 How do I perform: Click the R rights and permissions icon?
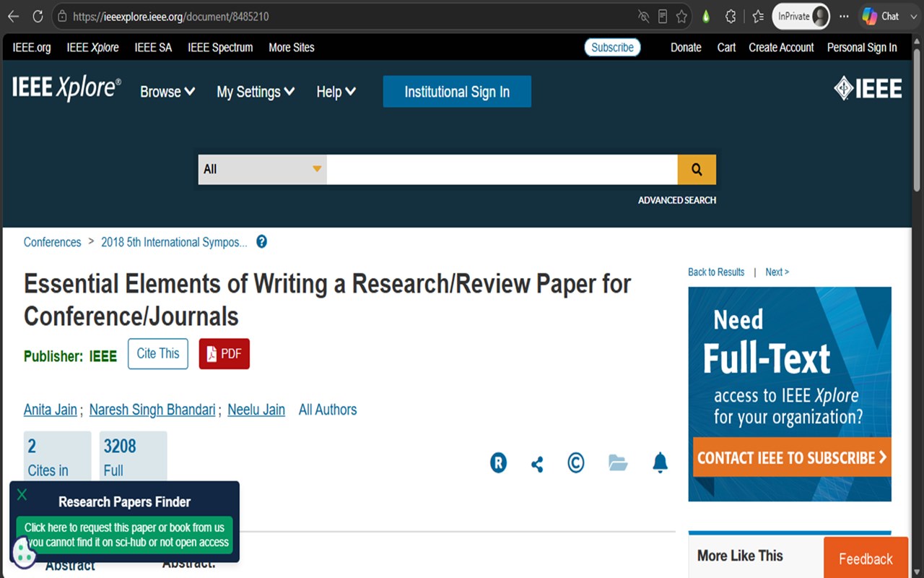point(498,462)
